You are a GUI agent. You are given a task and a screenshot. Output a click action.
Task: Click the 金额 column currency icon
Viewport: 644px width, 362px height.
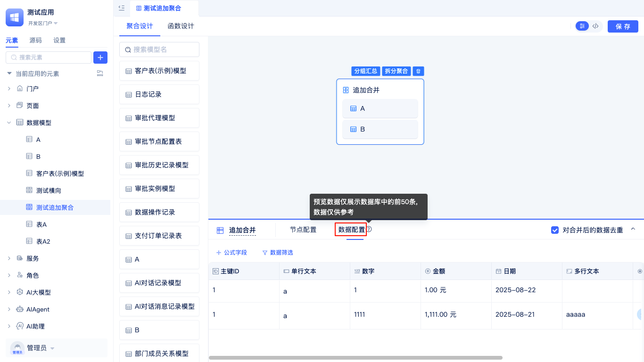tap(428, 271)
